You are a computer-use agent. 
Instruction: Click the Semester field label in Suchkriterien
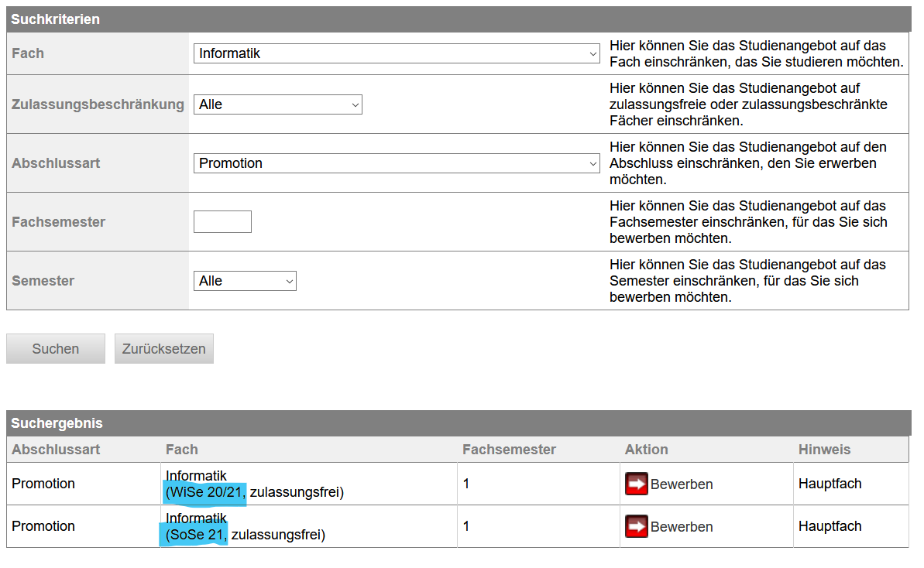click(43, 281)
